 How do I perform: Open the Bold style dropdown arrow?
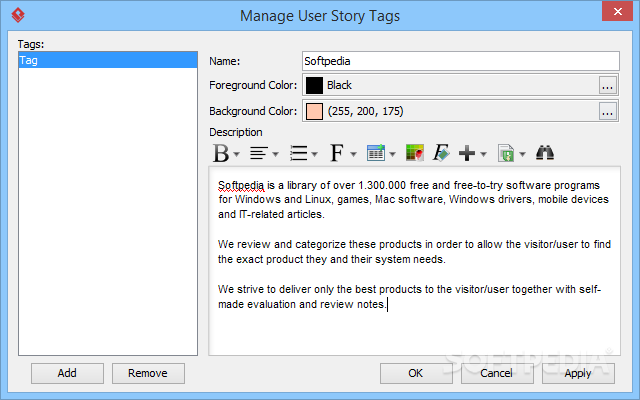(x=237, y=154)
